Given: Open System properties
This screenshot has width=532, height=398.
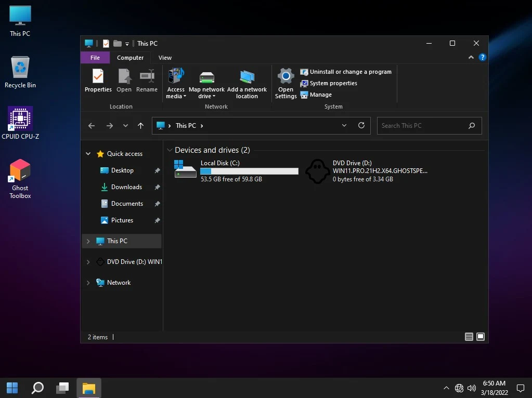Looking at the screenshot, I should [329, 84].
